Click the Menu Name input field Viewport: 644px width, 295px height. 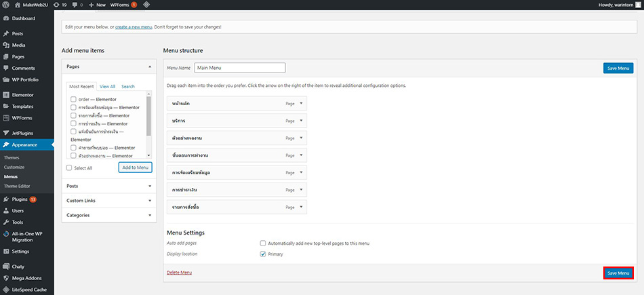(x=239, y=68)
